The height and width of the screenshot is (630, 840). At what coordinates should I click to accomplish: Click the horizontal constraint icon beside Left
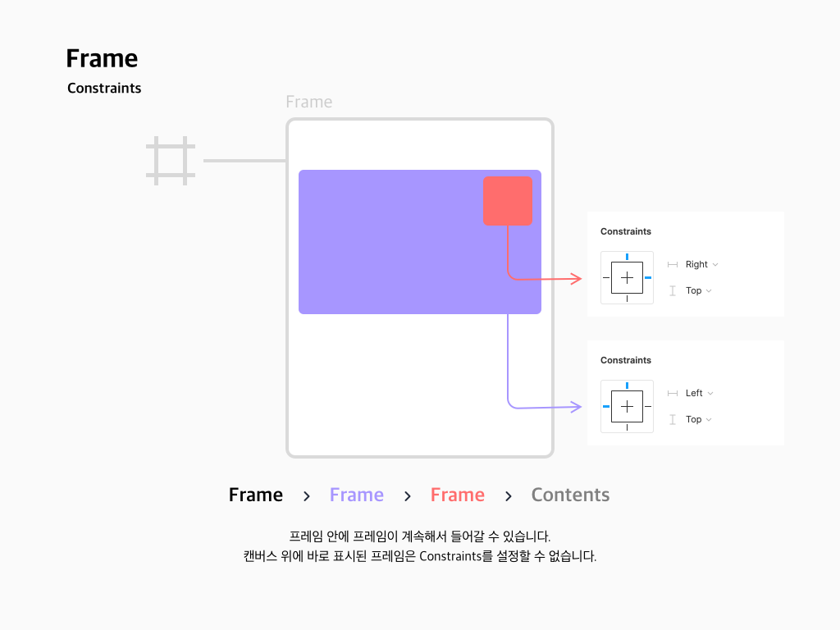(673, 393)
